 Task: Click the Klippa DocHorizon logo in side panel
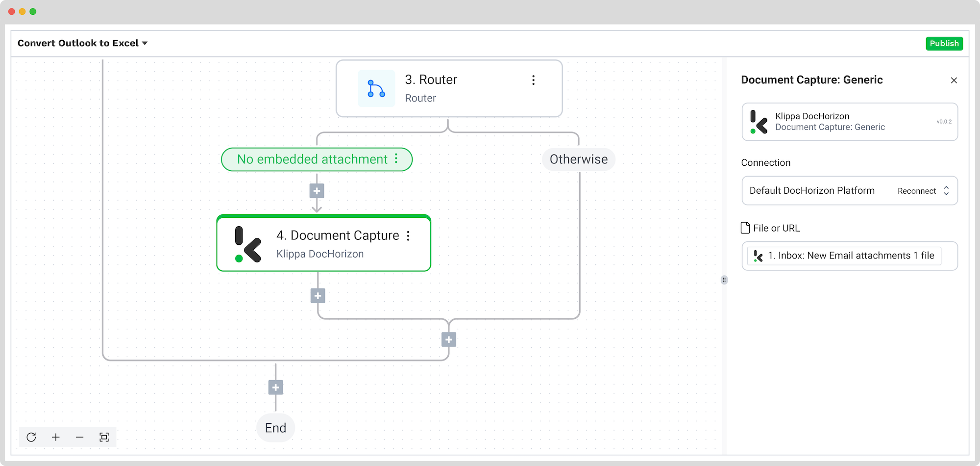[759, 122]
